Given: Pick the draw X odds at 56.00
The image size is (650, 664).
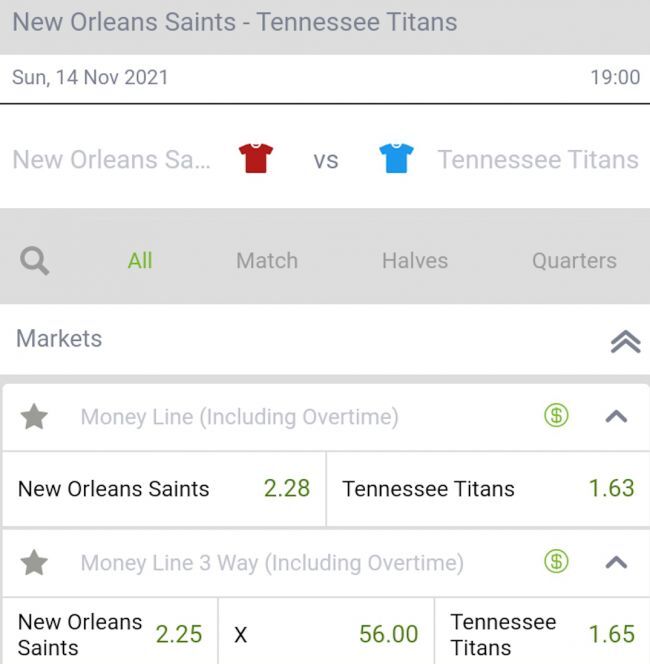Looking at the screenshot, I should (326, 634).
